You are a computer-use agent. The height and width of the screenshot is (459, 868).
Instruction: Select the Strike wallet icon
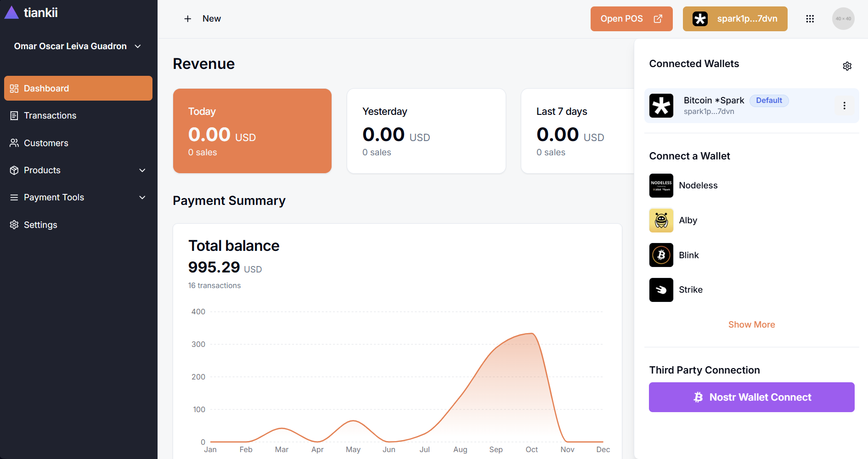tap(661, 290)
